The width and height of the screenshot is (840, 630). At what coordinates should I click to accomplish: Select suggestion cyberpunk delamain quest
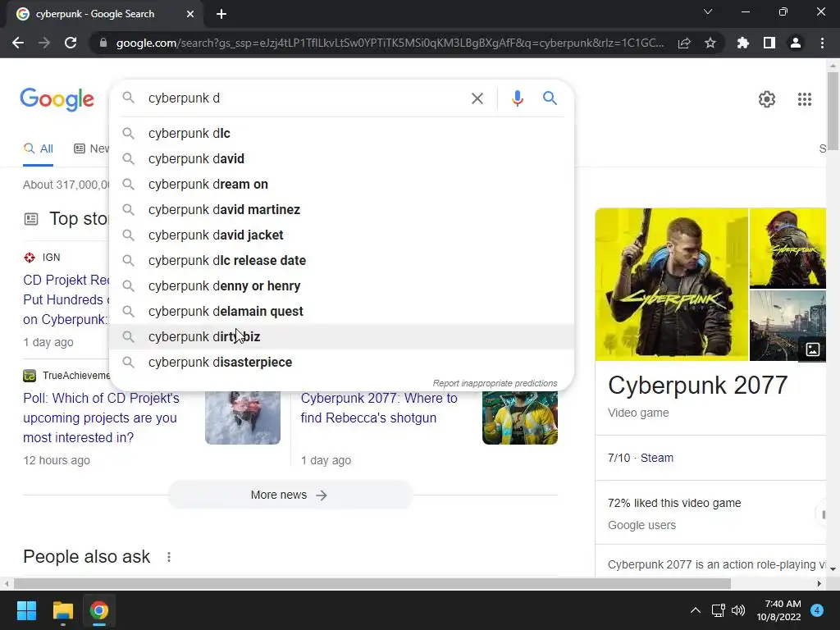(341, 311)
